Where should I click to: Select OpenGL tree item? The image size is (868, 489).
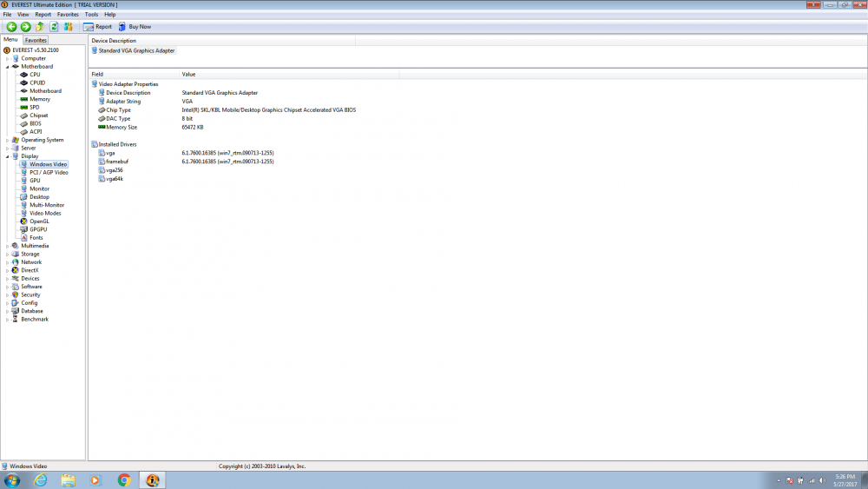(x=39, y=221)
